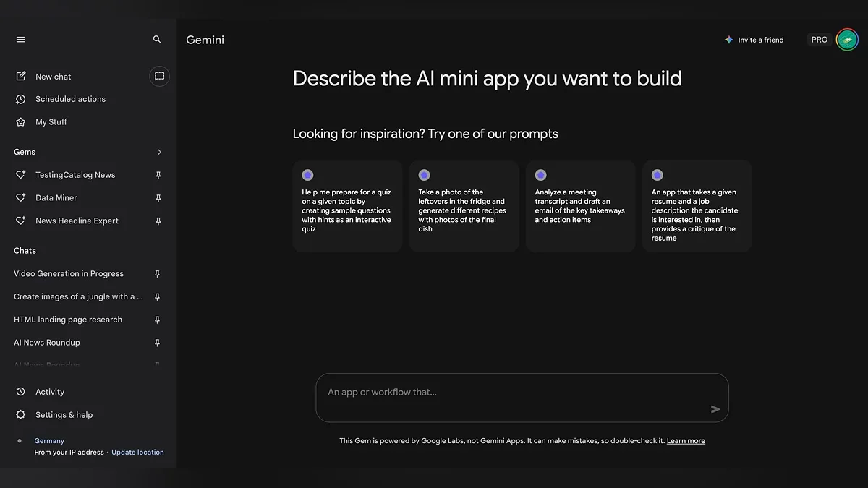
Task: Unpin Video Generation in Progress chat
Action: 158,274
